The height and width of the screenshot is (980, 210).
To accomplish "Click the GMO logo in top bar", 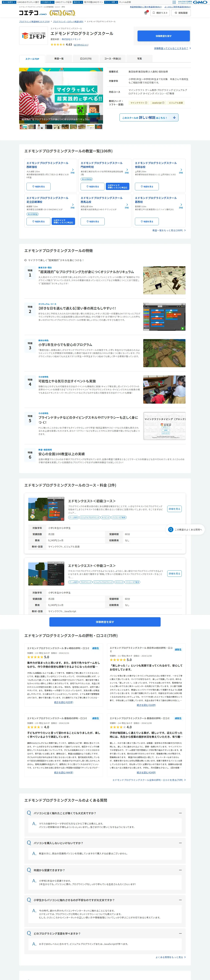I will coord(200,2).
